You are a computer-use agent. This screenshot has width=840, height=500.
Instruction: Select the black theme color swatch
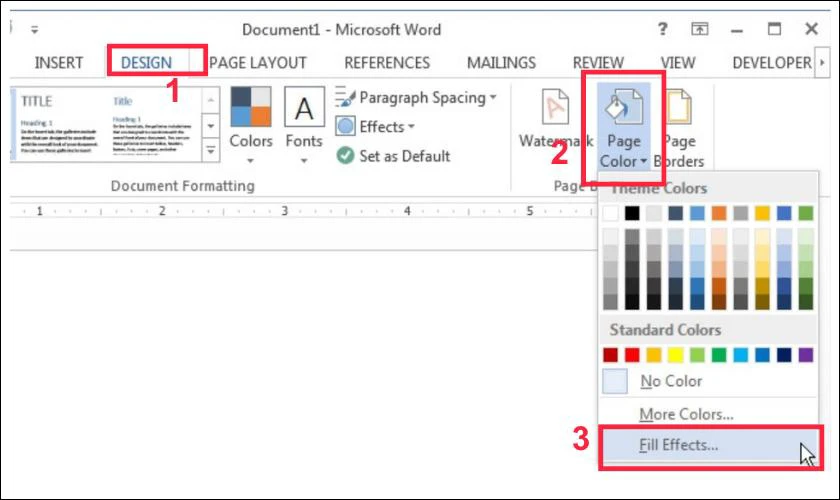tap(632, 213)
